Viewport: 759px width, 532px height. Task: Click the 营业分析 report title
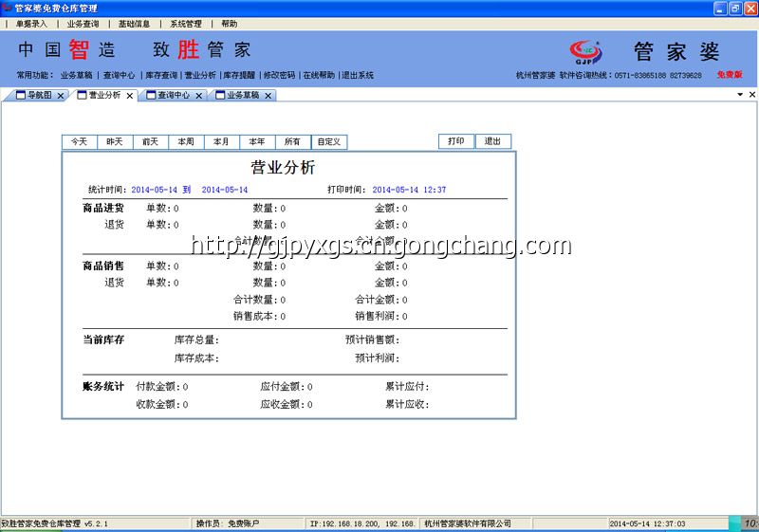pyautogui.click(x=283, y=167)
